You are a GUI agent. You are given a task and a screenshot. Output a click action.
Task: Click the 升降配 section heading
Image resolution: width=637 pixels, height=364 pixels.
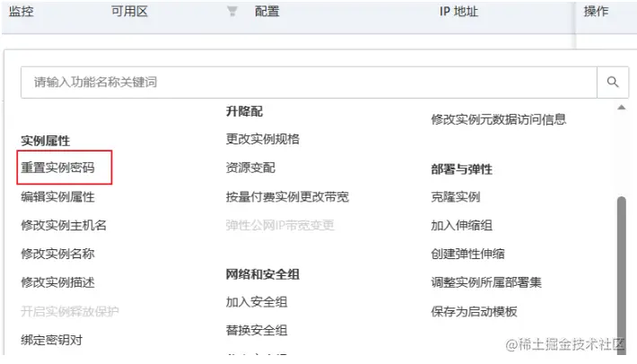tap(244, 111)
